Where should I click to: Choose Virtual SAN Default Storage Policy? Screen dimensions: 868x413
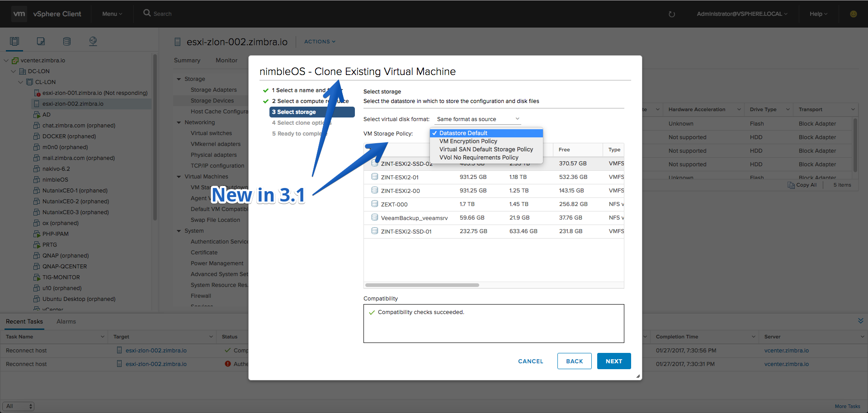[x=486, y=149]
